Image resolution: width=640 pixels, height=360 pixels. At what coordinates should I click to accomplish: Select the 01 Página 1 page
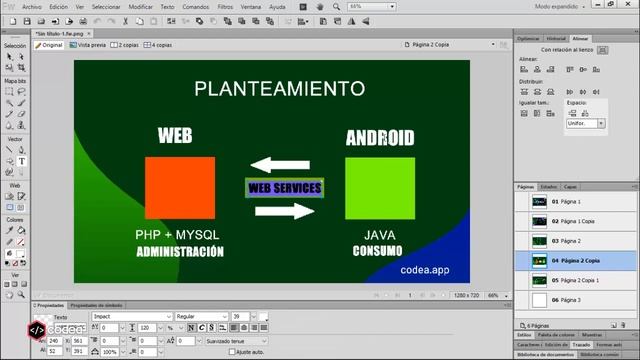576,202
